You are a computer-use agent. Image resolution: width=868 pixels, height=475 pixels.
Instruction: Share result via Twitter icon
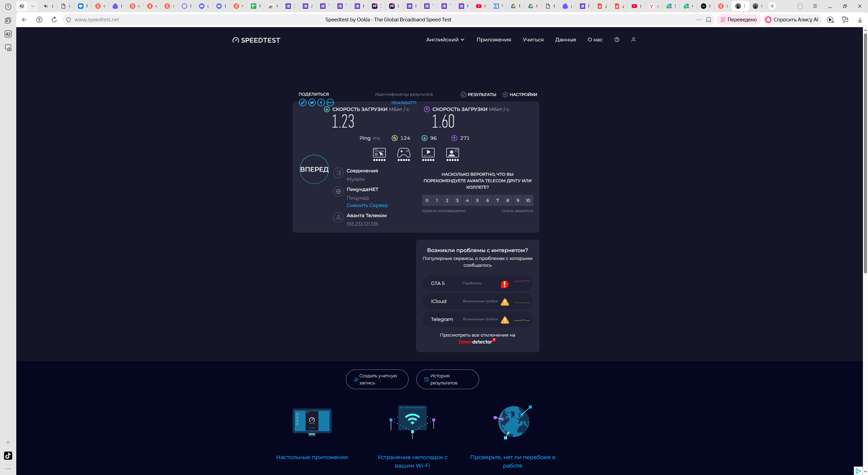pyautogui.click(x=312, y=102)
